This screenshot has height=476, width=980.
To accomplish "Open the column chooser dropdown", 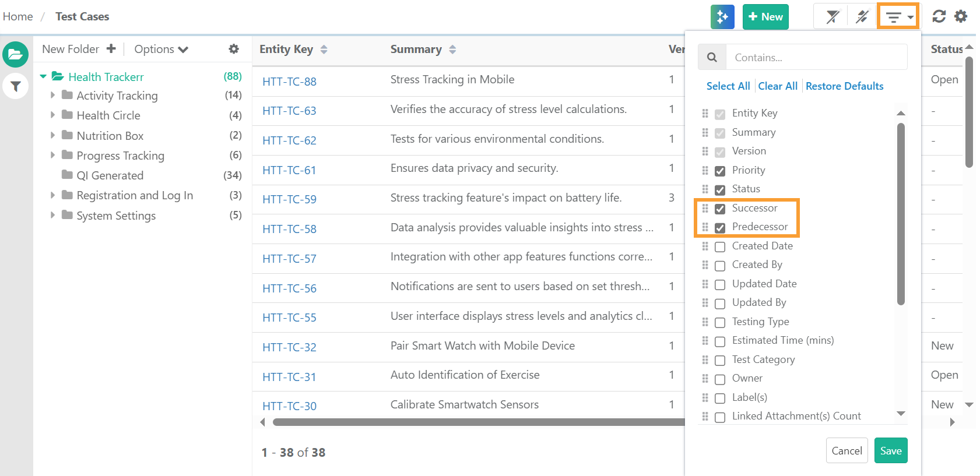I will [x=898, y=17].
